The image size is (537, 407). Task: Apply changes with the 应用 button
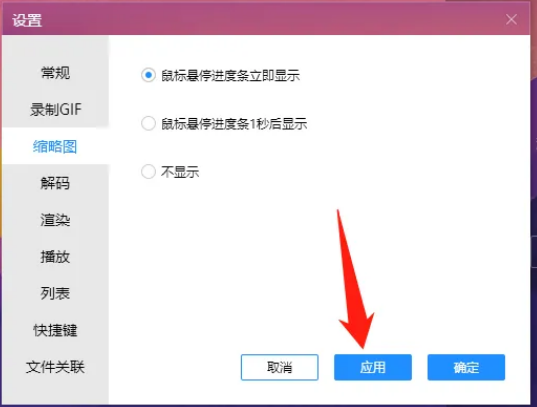pos(373,367)
